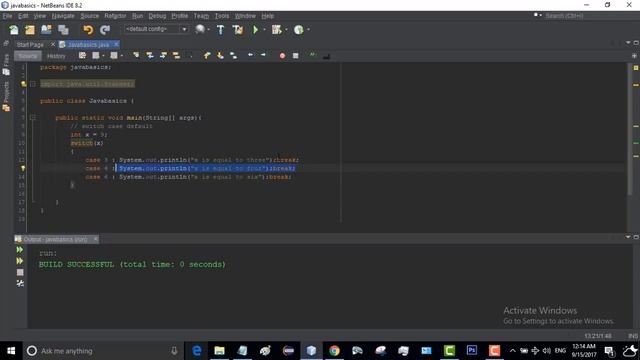Click the New Project toolbar icon
This screenshot has height=360, width=640.
pyautogui.click(x=30, y=30)
